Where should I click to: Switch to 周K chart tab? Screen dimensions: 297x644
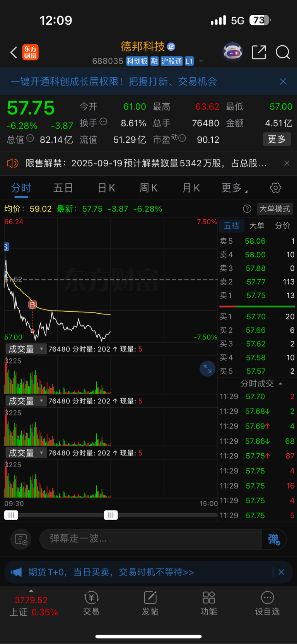tap(148, 188)
